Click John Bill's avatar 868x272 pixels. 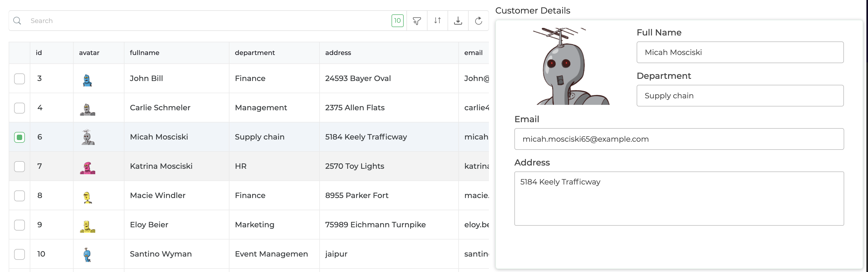[x=87, y=80]
